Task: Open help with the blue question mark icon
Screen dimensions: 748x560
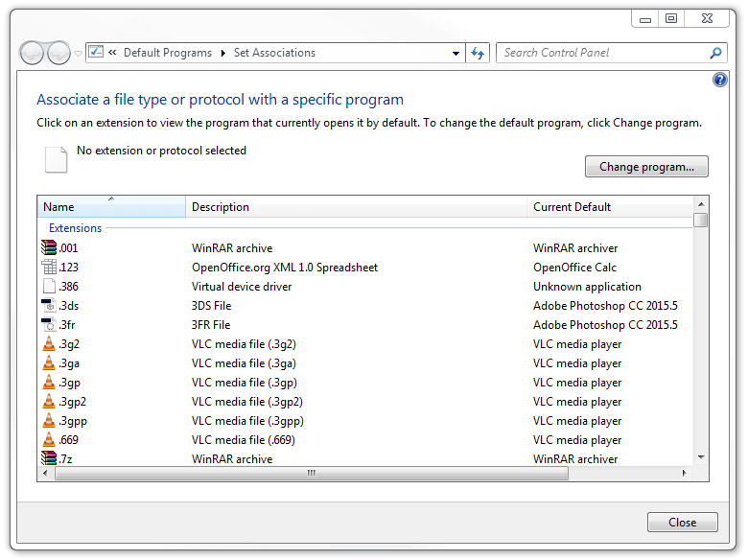Action: click(720, 80)
